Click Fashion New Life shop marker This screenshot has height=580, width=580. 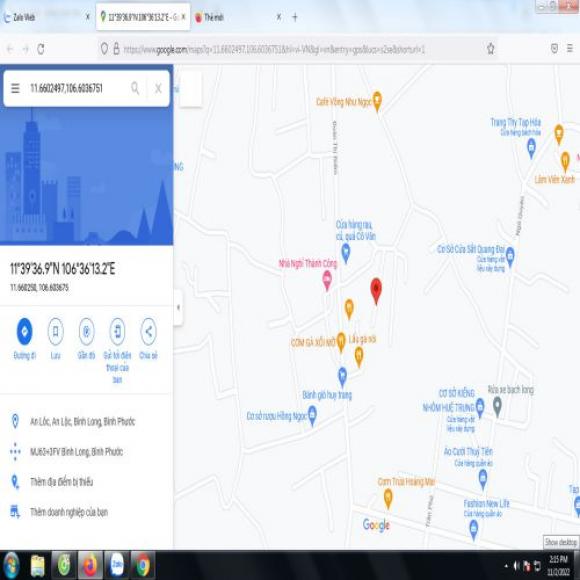[473, 530]
